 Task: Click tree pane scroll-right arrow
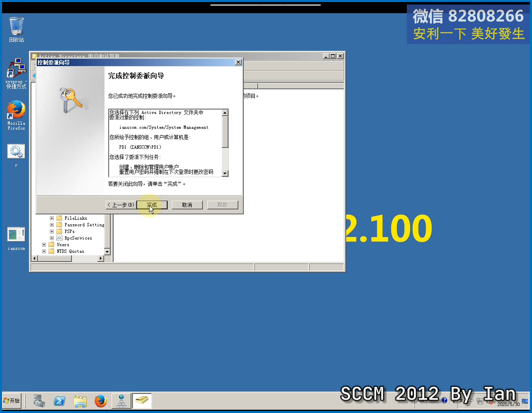click(101, 258)
